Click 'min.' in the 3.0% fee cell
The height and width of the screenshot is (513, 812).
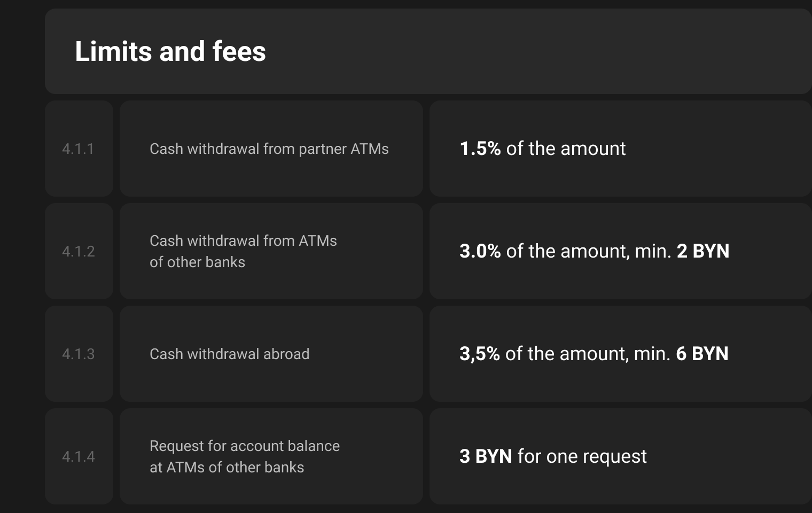click(x=653, y=251)
